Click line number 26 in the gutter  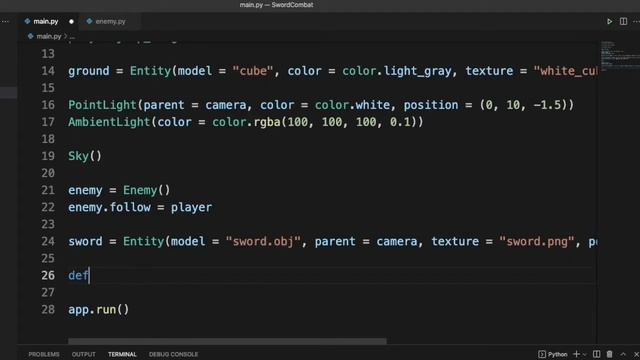(x=48, y=276)
